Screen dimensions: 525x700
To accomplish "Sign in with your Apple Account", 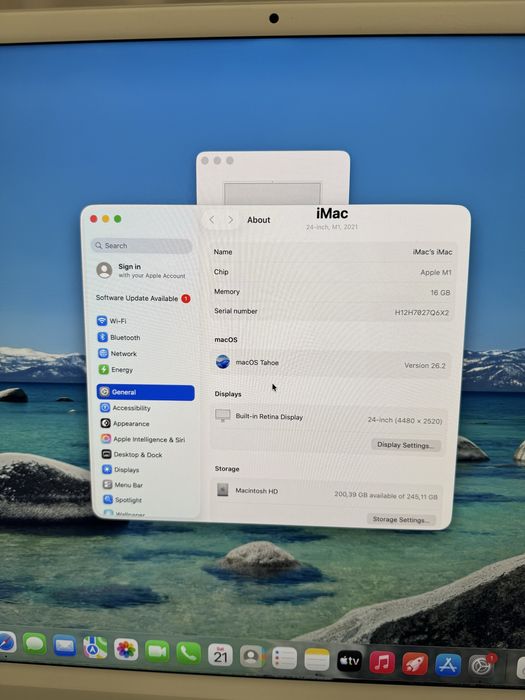I will click(141, 271).
